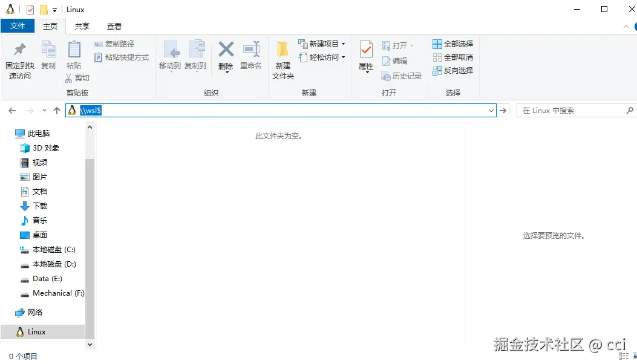Select 全部选择 to select all items
This screenshot has width=637, height=364.
pos(454,44)
